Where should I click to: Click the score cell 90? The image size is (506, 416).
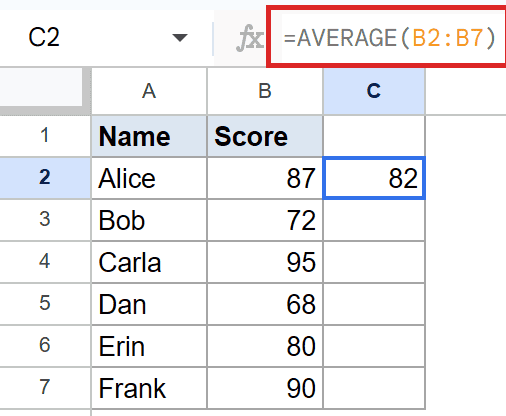(265, 388)
